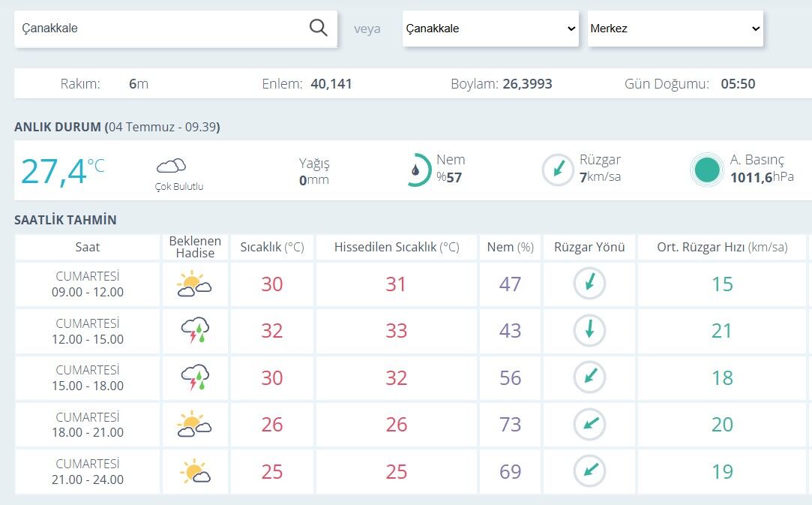Image resolution: width=812 pixels, height=505 pixels.
Task: Click wind speed 15 in the 09.00 row
Action: coord(722,284)
